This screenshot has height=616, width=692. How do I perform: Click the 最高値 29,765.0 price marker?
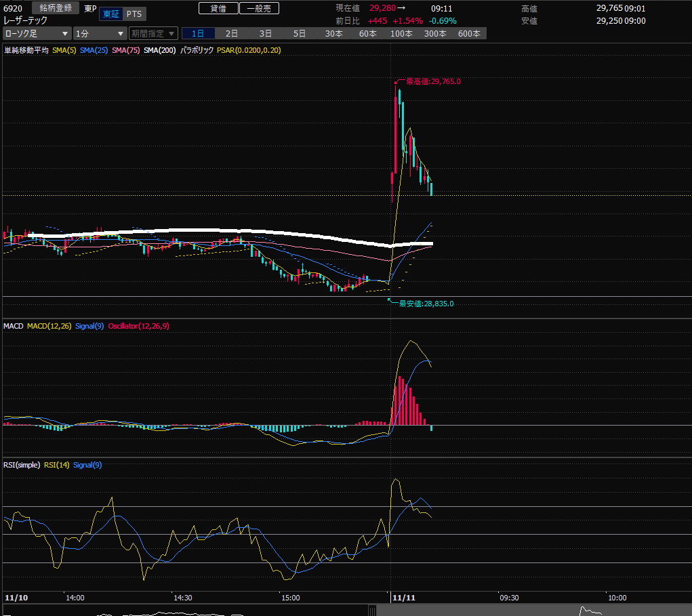click(x=432, y=81)
